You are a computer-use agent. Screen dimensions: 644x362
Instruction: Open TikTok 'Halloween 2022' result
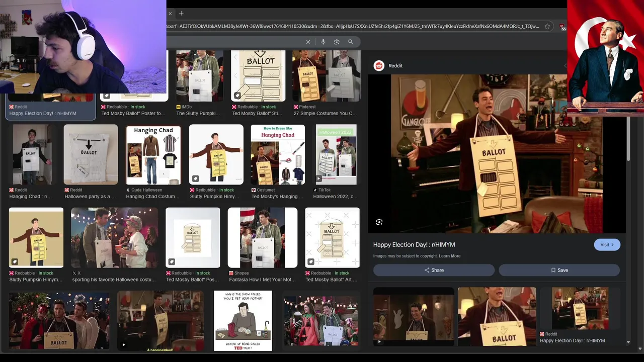click(336, 155)
